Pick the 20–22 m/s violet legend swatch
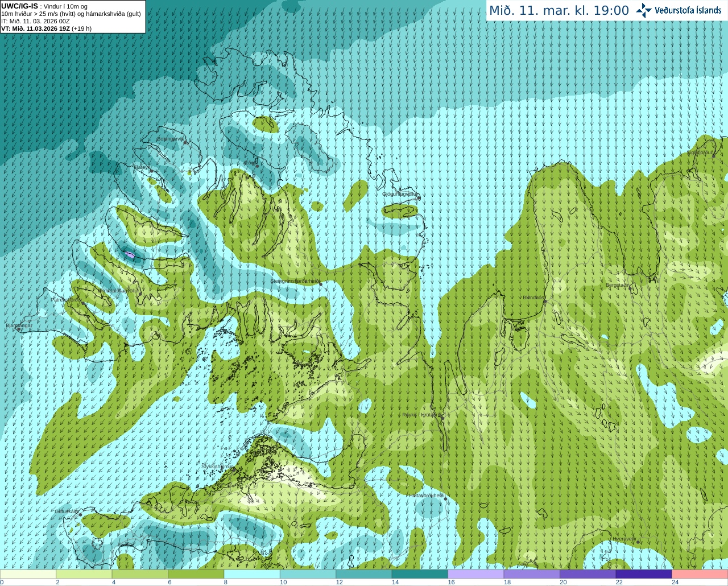The width and height of the screenshot is (728, 586). click(588, 574)
